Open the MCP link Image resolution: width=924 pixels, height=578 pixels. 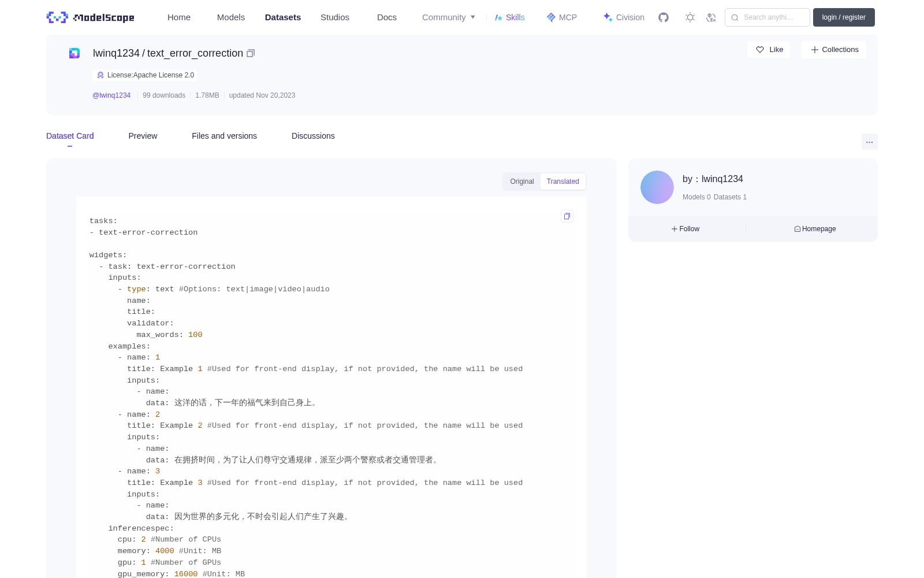[x=562, y=17]
